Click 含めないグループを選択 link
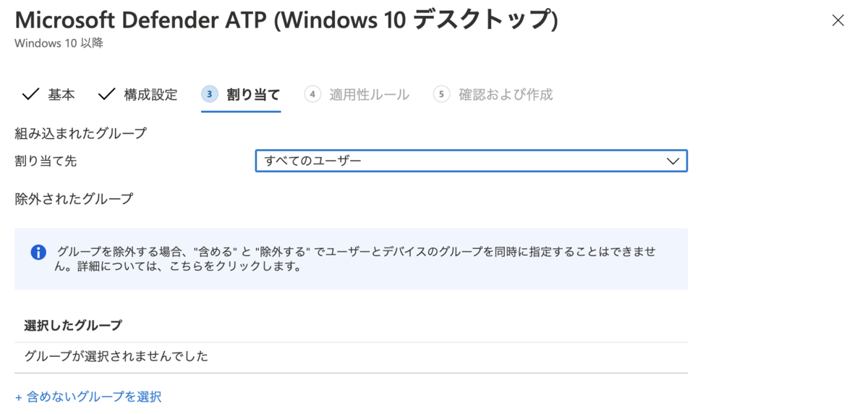 (x=88, y=397)
